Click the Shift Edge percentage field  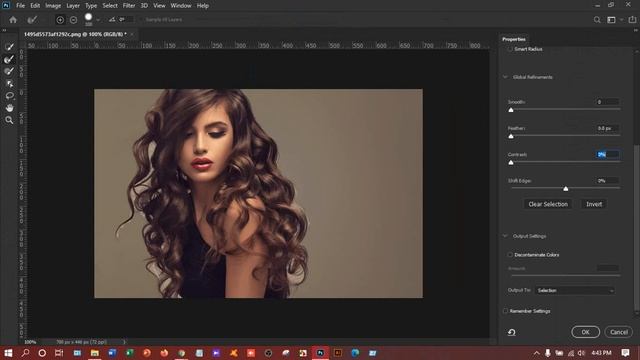point(608,180)
